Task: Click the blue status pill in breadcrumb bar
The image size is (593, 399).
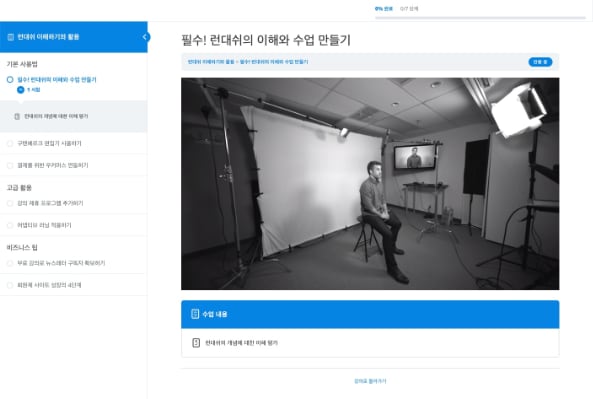Action: [x=540, y=62]
